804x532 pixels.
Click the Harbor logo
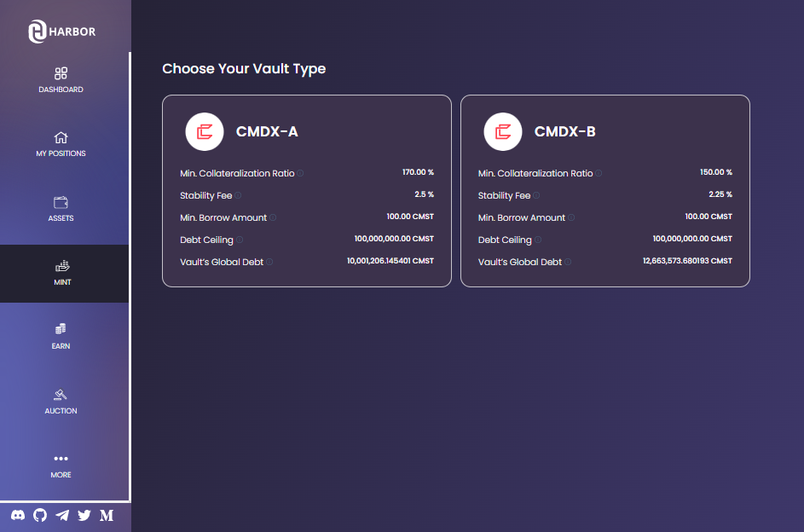click(61, 32)
